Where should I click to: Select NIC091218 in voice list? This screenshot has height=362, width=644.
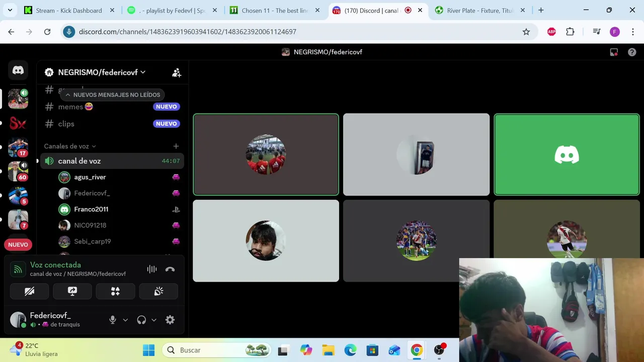pyautogui.click(x=118, y=225)
